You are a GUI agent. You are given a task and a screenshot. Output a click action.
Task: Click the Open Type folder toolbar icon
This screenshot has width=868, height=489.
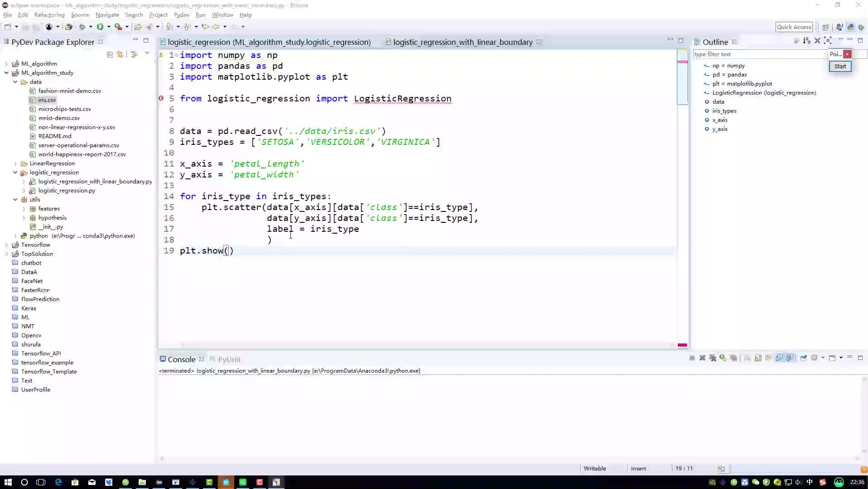tap(138, 27)
